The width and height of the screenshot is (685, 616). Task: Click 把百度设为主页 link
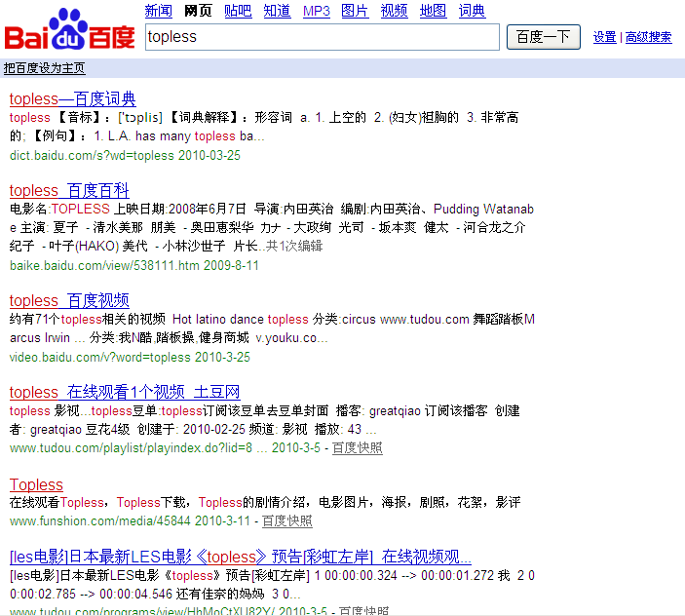click(x=44, y=68)
